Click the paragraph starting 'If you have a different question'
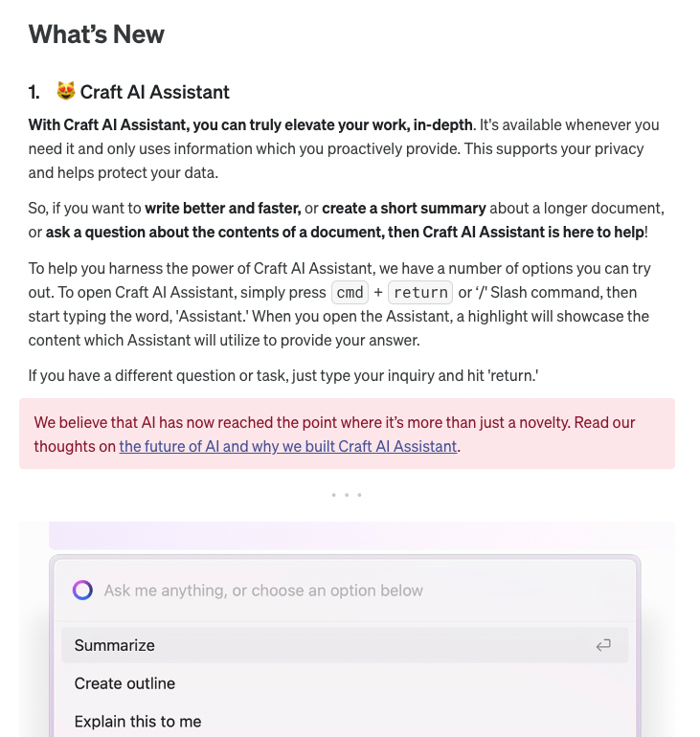700x737 pixels. coord(283,375)
